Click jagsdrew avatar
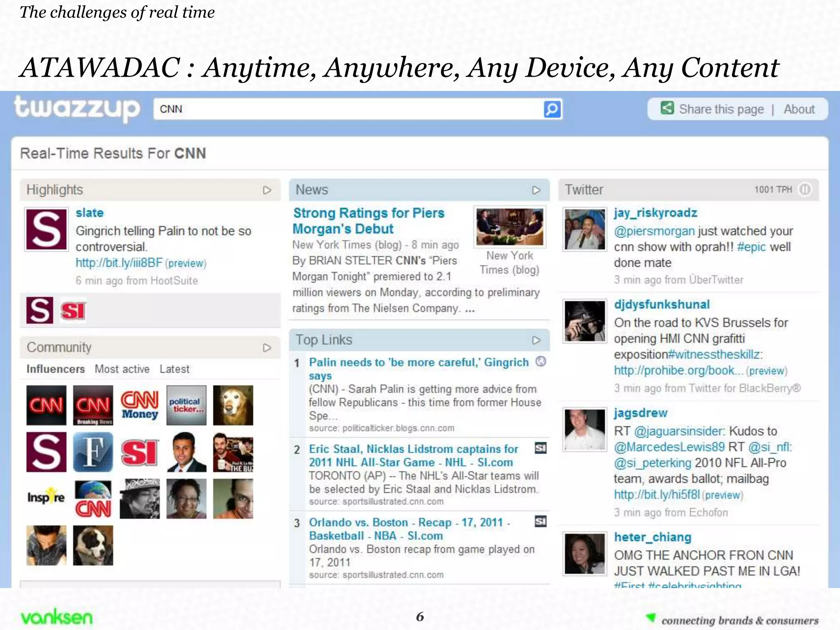This screenshot has width=840, height=630. [585, 429]
